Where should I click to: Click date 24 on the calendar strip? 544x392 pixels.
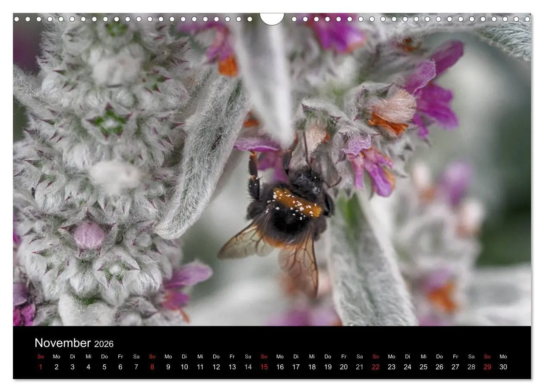408,367
